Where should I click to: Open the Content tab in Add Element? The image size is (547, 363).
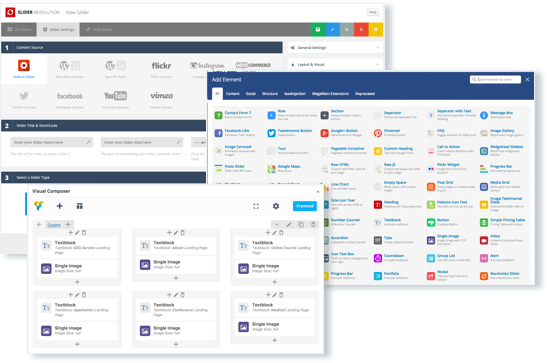[x=232, y=94]
